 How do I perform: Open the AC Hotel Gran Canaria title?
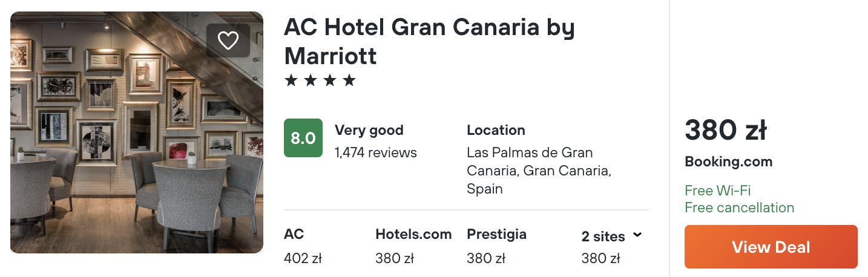[429, 41]
